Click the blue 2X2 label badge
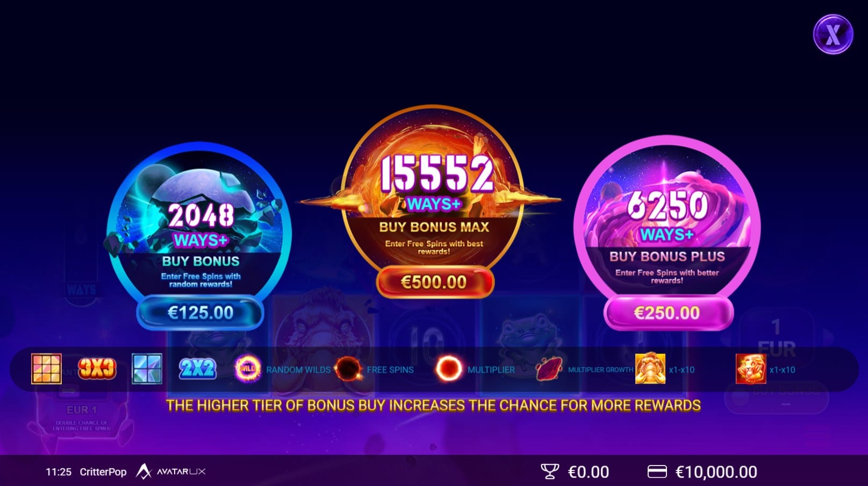Viewport: 868px width, 486px height. point(197,369)
